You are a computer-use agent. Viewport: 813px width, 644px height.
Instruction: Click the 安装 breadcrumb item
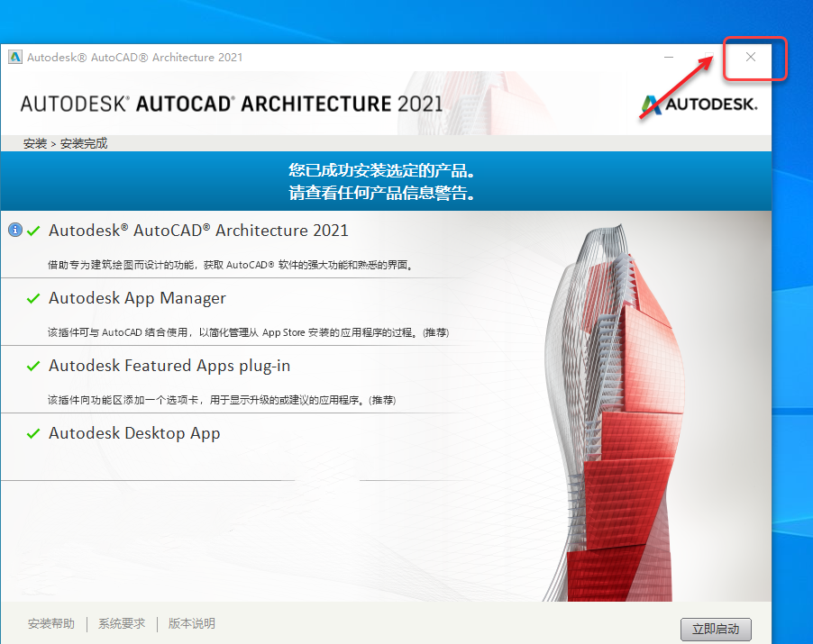pos(35,143)
